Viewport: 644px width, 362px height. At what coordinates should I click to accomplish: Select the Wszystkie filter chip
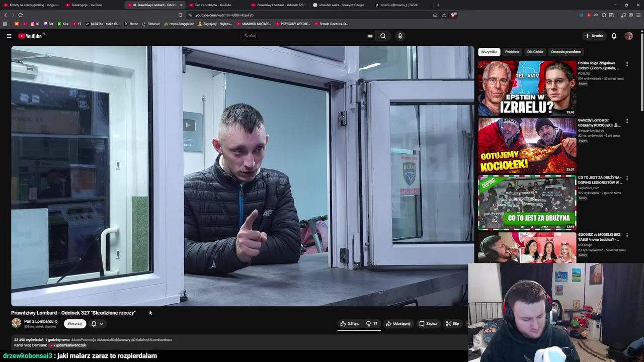(x=489, y=52)
